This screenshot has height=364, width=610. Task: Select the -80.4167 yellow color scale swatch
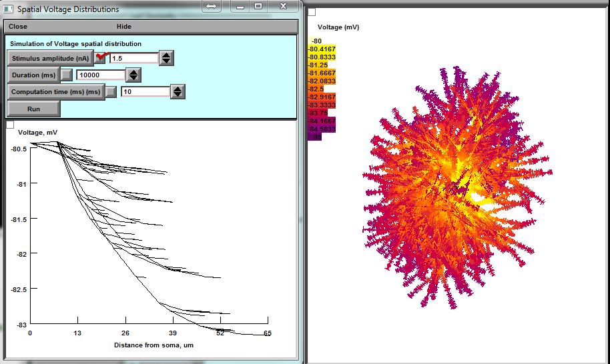[x=322, y=49]
